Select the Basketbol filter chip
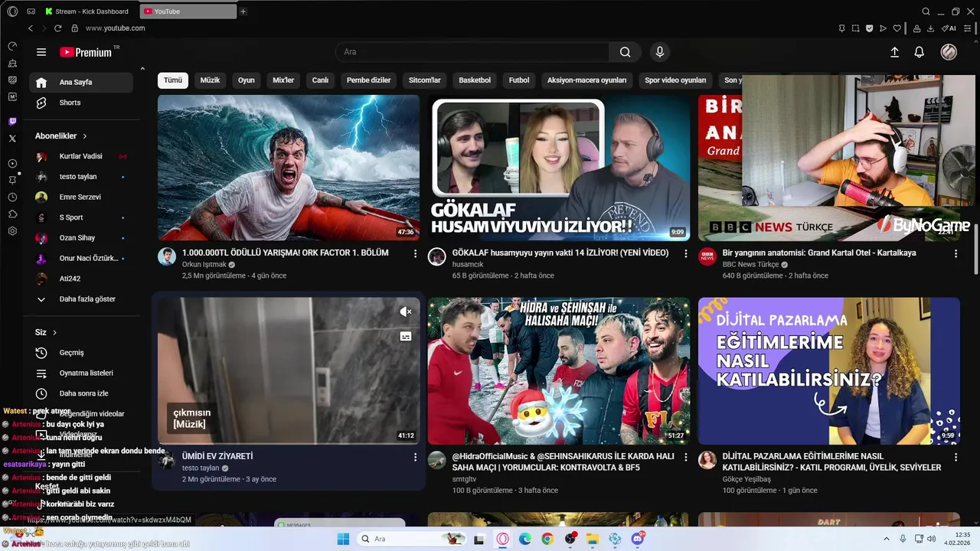 [x=475, y=80]
